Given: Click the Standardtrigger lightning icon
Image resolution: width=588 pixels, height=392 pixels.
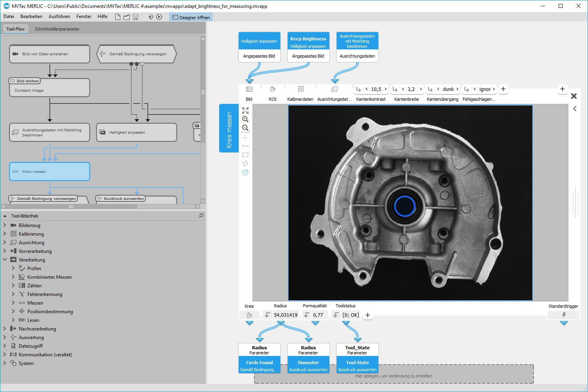Looking at the screenshot, I should coord(564,315).
